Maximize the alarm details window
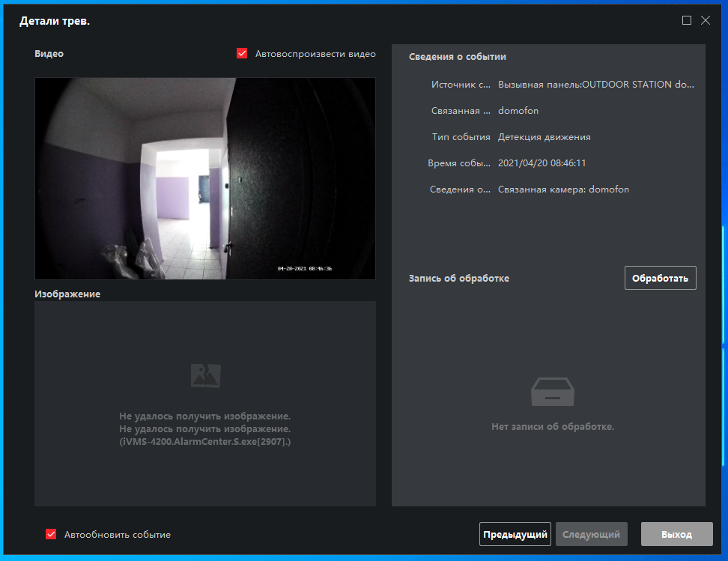Viewport: 728px width, 561px height. (x=687, y=21)
